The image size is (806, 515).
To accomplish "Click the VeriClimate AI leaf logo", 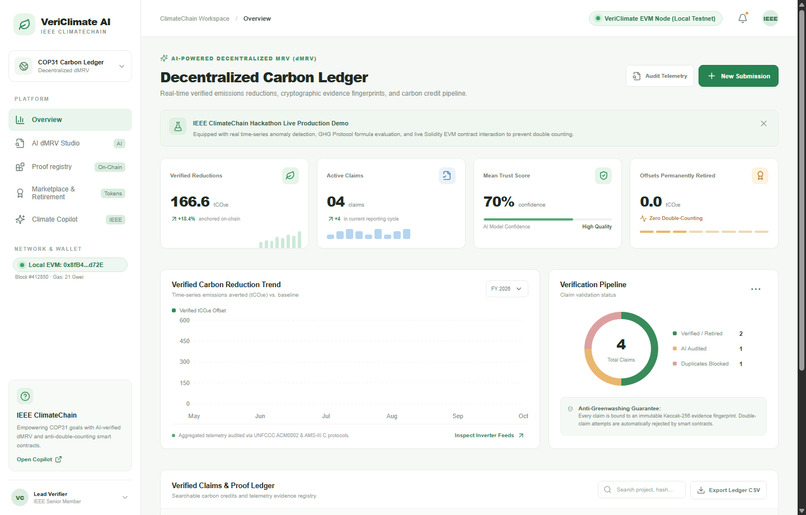I will click(24, 24).
